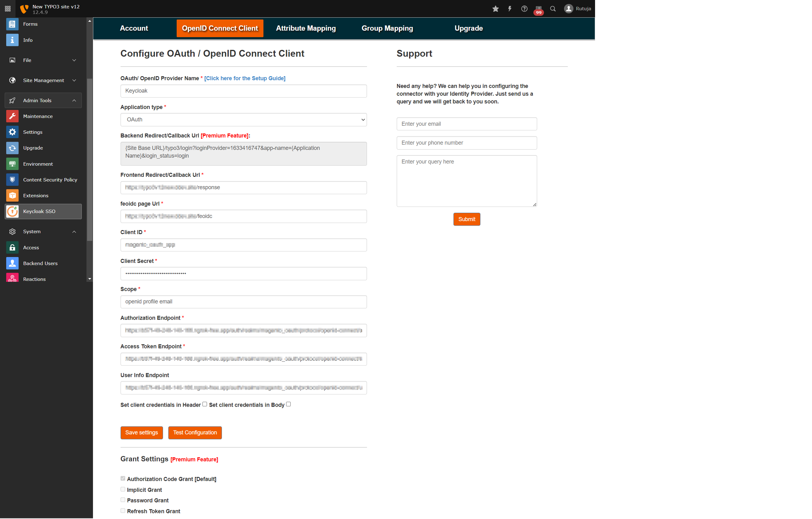
Task: Switch to the Attribute Mapping tab
Action: pos(306,28)
